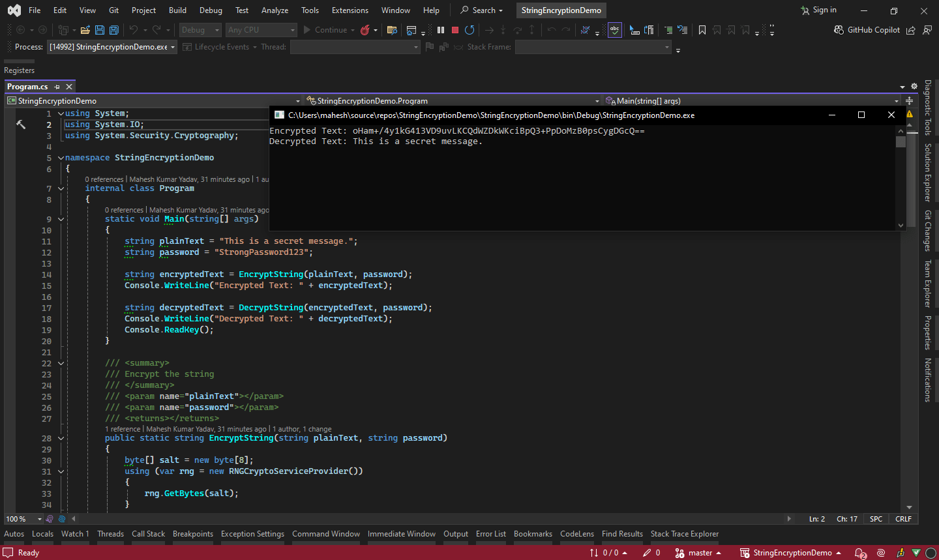This screenshot has width=939, height=560.
Task: Open the 100 % zoom level dropdown
Action: [x=39, y=519]
